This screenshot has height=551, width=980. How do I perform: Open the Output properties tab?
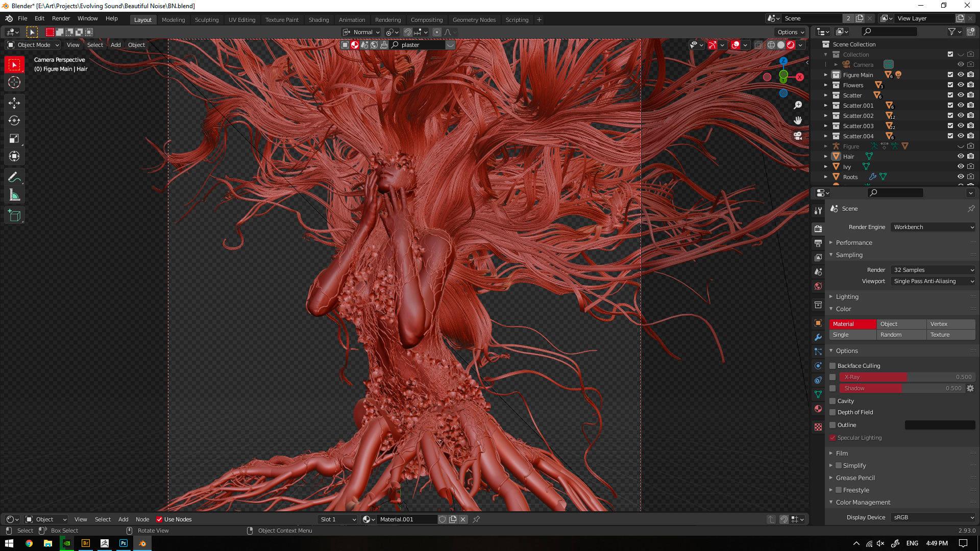click(818, 243)
